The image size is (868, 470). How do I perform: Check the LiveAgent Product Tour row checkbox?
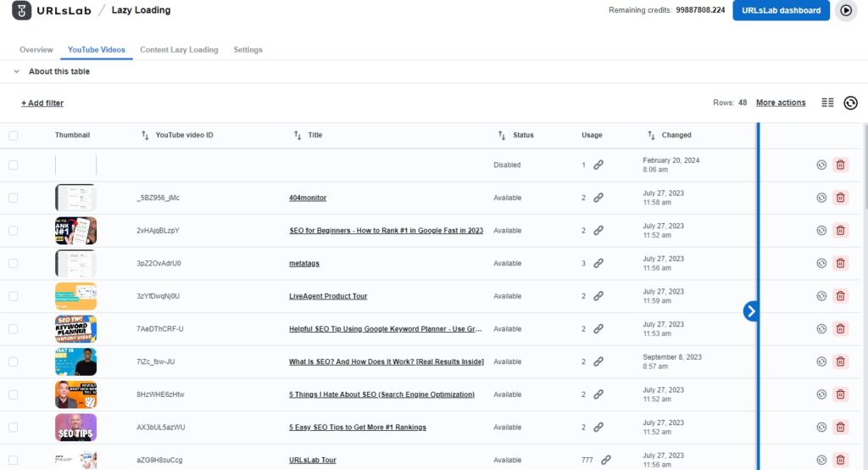(x=14, y=296)
